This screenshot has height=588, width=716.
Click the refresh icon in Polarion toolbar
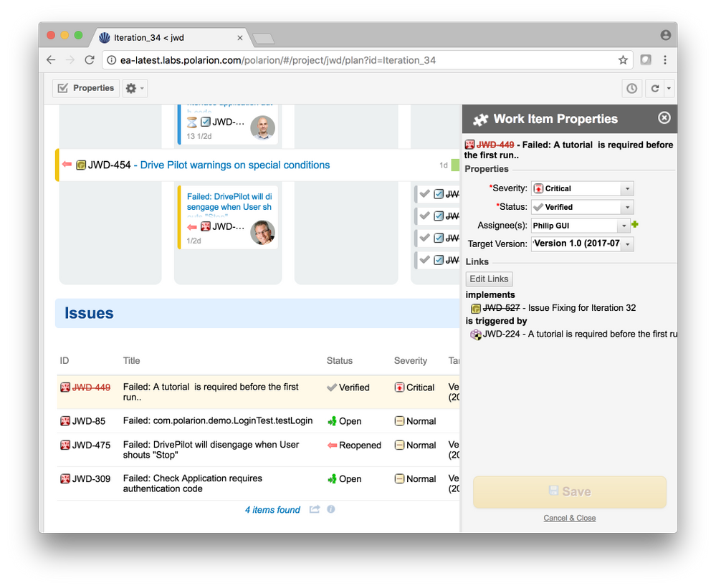click(x=654, y=89)
